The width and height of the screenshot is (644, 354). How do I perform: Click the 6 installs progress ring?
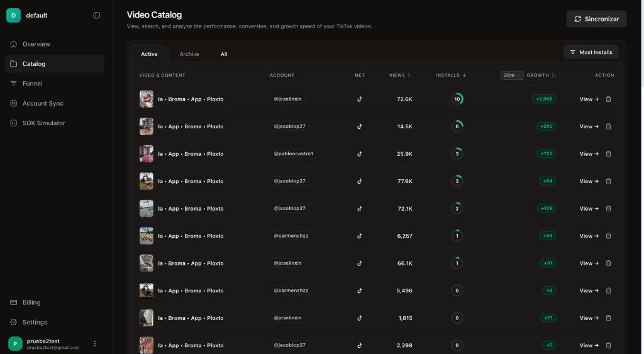[x=457, y=126]
